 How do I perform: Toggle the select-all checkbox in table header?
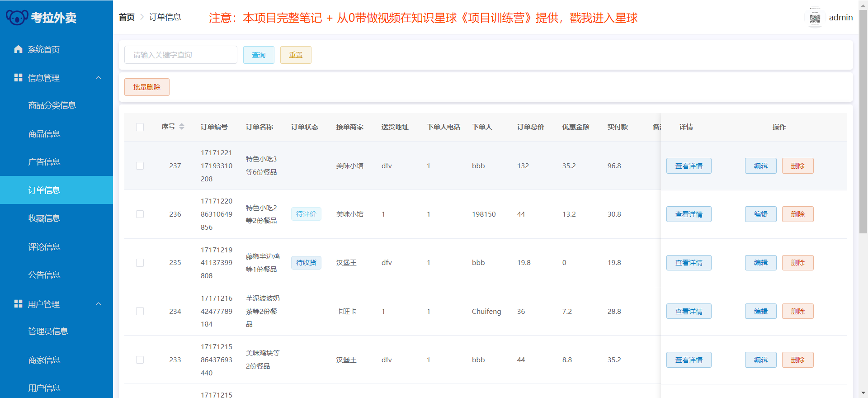click(140, 127)
